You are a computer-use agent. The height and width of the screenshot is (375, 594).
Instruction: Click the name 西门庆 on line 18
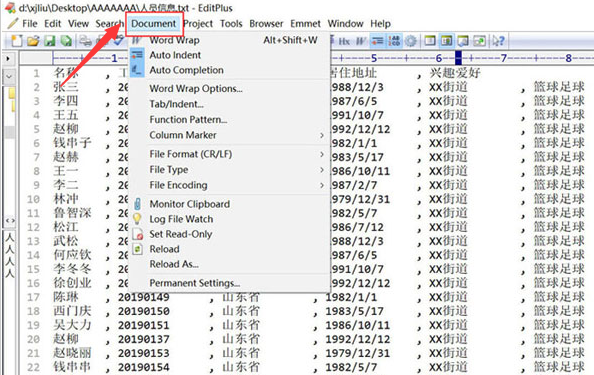click(72, 311)
